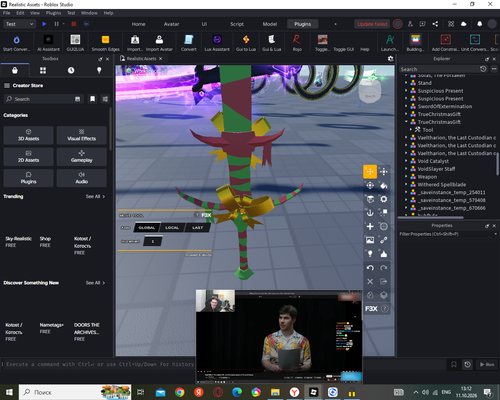Expand the VoidSlayer Staff tree item

406,169
